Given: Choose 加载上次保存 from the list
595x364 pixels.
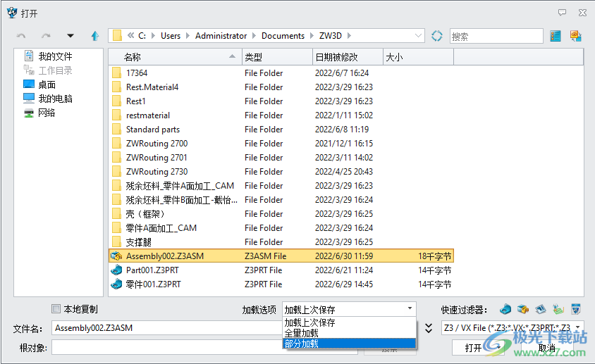Looking at the screenshot, I should tap(349, 322).
